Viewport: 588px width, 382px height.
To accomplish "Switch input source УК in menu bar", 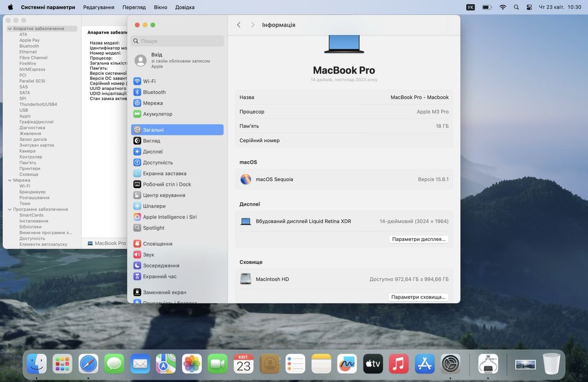I will pyautogui.click(x=470, y=7).
